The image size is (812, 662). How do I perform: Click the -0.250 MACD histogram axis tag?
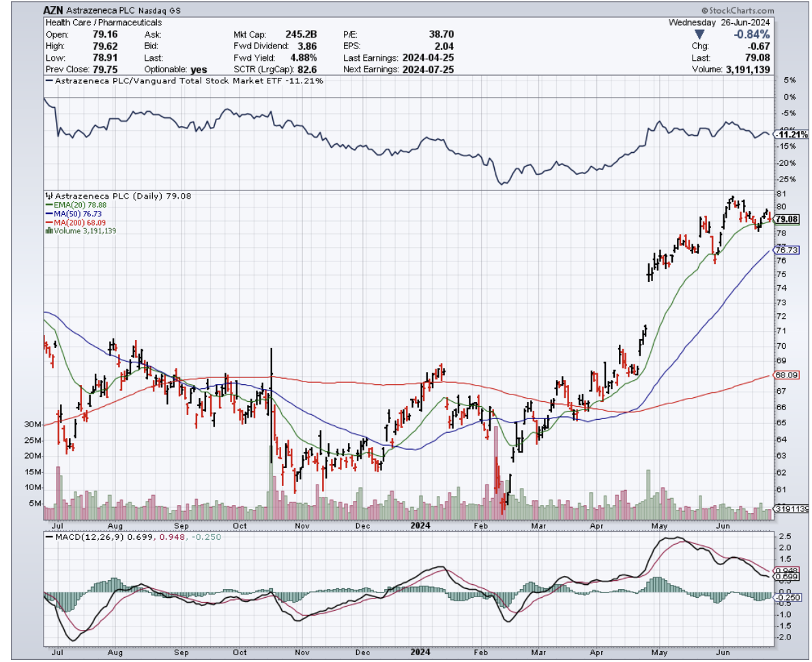coord(787,597)
